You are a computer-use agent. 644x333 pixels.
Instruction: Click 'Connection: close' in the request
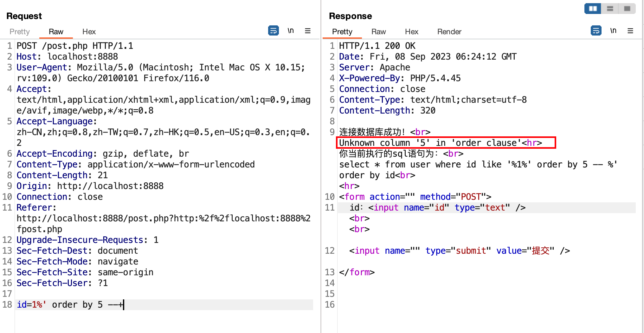pos(60,197)
